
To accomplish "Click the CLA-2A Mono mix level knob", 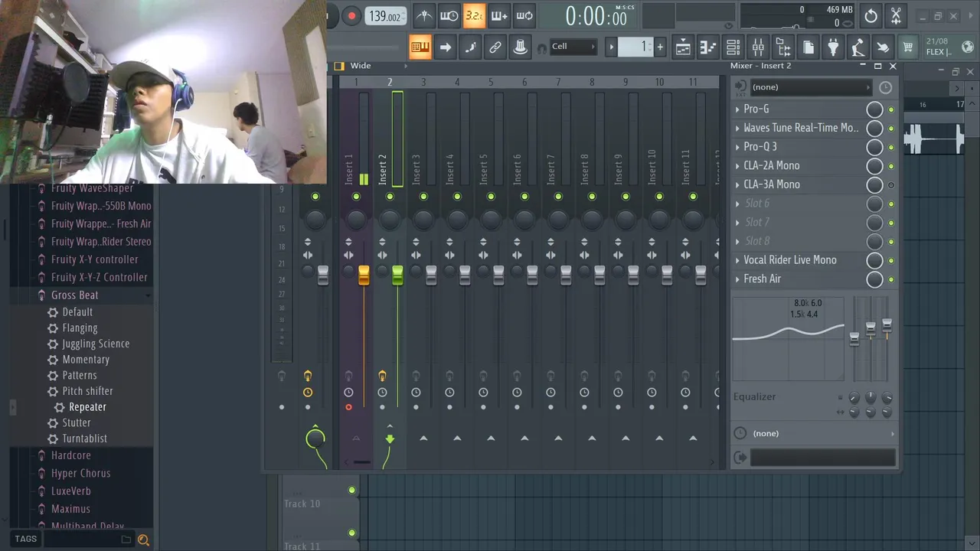I will click(874, 166).
